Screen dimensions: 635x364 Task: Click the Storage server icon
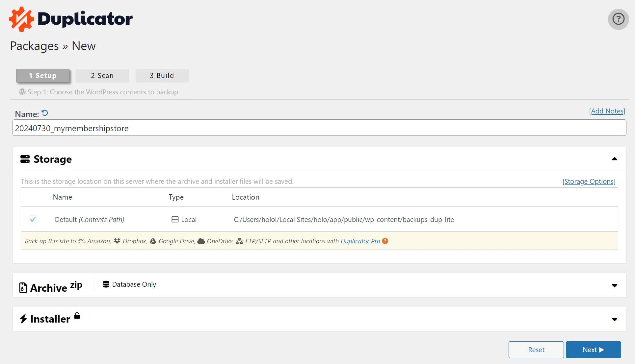(x=25, y=159)
